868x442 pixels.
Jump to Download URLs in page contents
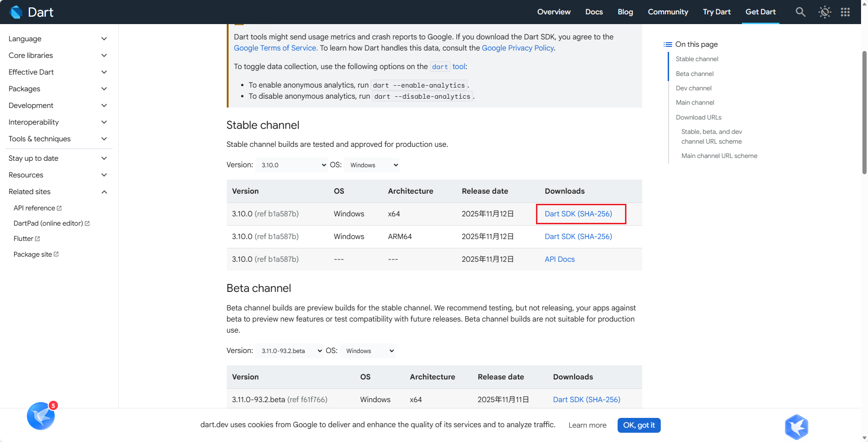(699, 118)
